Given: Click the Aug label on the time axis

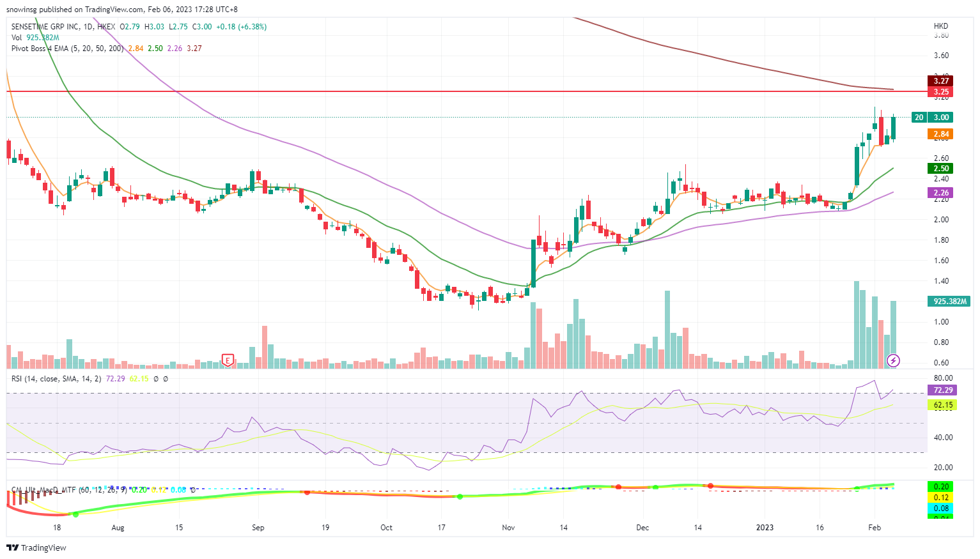Looking at the screenshot, I should point(118,528).
